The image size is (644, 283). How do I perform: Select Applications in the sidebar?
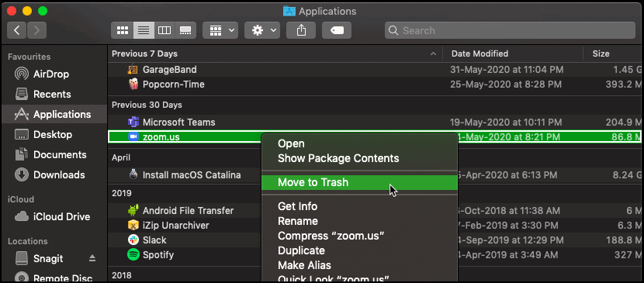point(54,115)
